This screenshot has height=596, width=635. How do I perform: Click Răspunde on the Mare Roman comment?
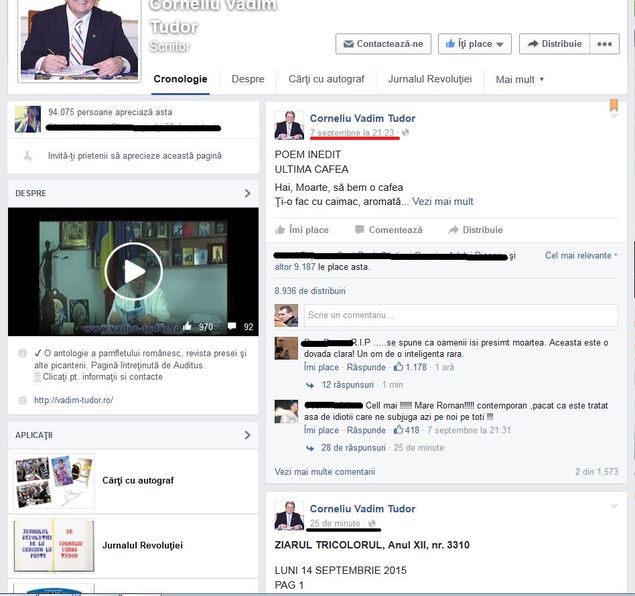(366, 430)
